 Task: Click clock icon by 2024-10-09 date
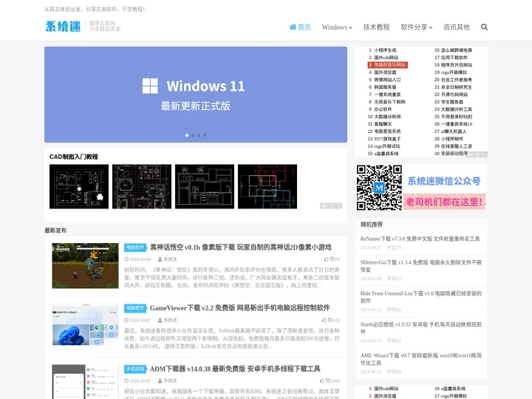[126, 259]
